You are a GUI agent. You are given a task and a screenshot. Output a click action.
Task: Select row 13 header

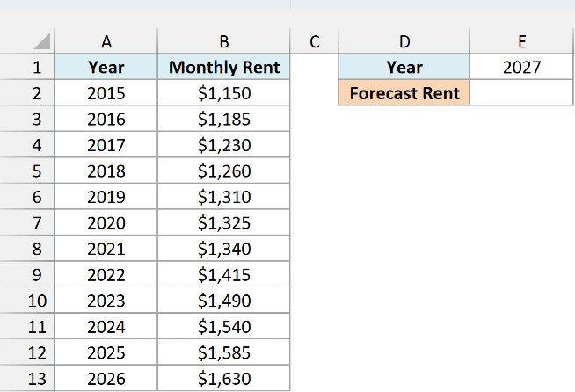26,379
